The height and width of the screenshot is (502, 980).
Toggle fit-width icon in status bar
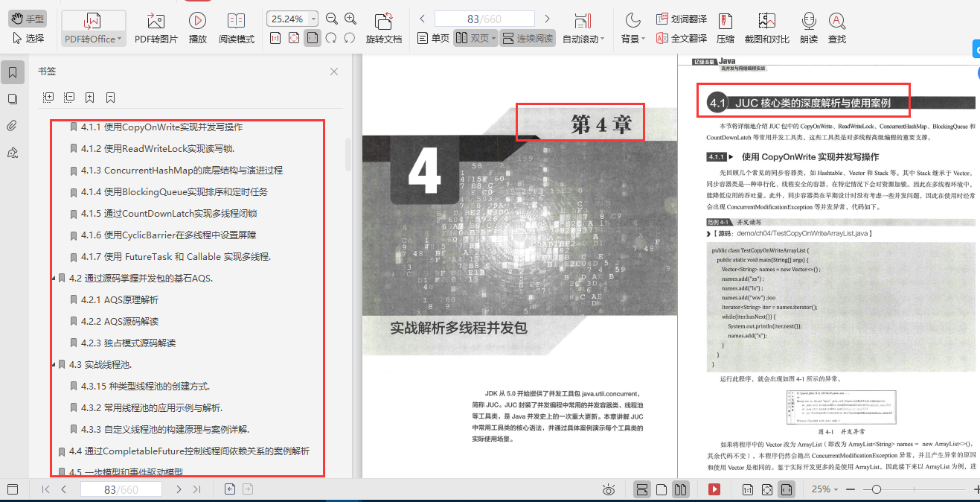(x=787, y=489)
